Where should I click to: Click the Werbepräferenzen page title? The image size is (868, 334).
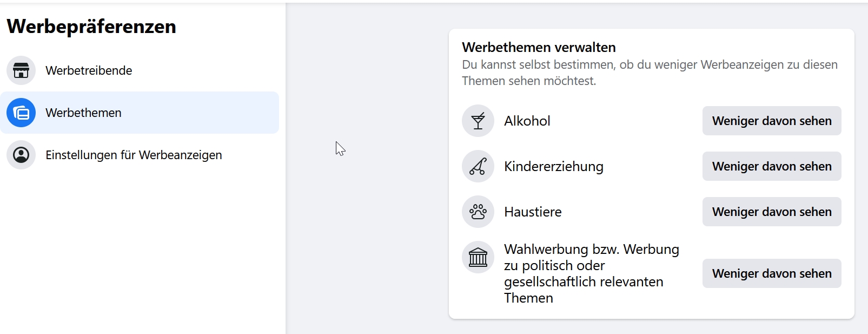(x=91, y=27)
